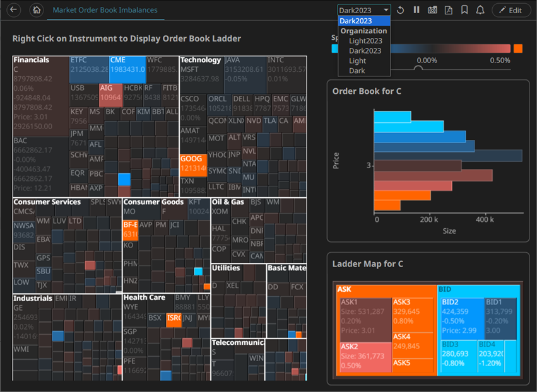Viewport: 537px width, 392px height.
Task: Go to the home dashboard icon
Action: 37,10
